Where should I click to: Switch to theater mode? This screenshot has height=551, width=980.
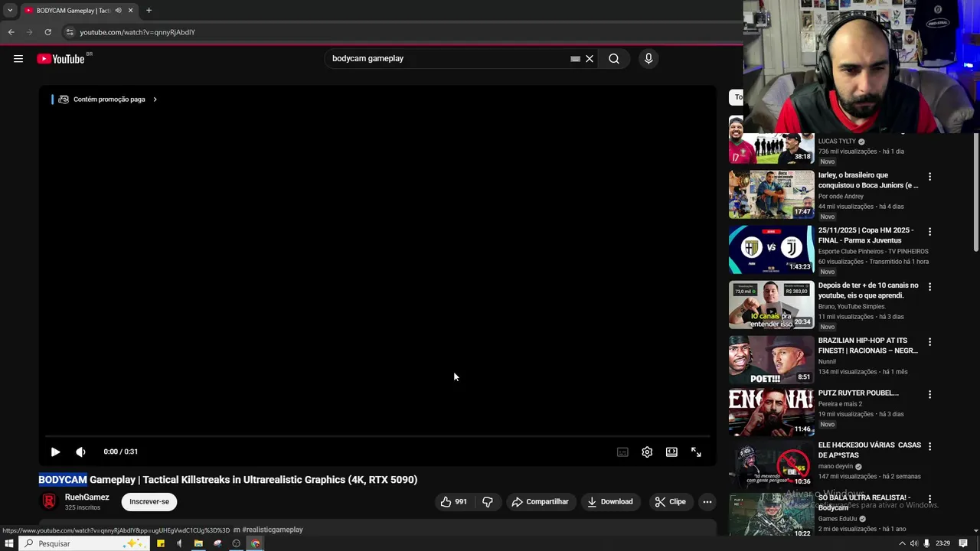[671, 452]
